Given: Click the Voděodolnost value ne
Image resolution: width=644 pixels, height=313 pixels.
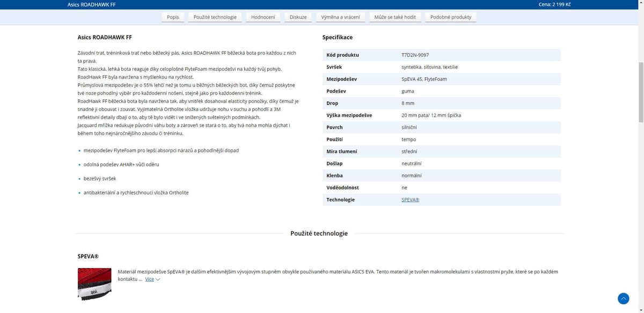Looking at the screenshot, I should [x=404, y=188].
